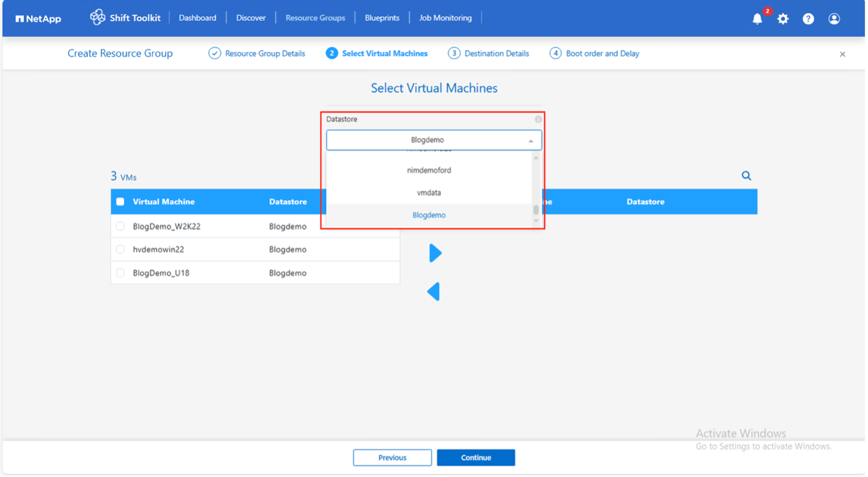This screenshot has width=868, height=477.
Task: Open the Blueprints menu item
Action: pyautogui.click(x=382, y=18)
